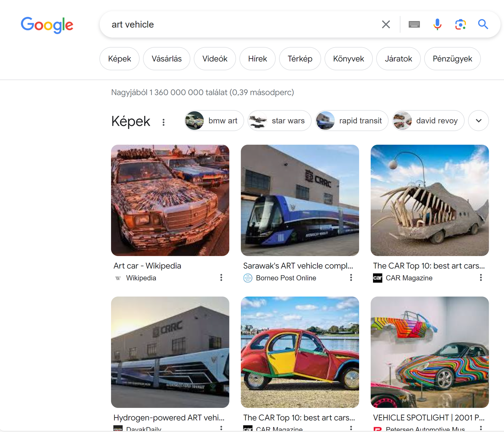504x432 pixels.
Task: Open Art car - Wikipedia link
Action: coord(147,266)
